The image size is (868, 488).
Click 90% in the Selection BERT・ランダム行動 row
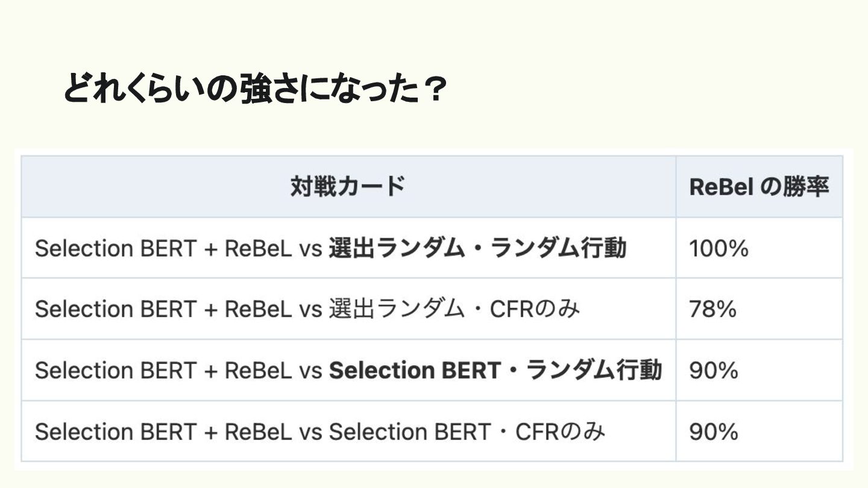713,371
